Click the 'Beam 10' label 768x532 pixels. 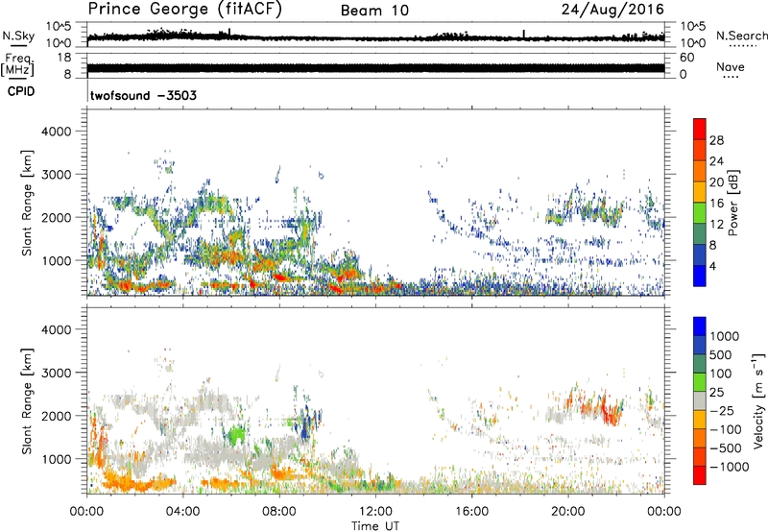tap(374, 11)
